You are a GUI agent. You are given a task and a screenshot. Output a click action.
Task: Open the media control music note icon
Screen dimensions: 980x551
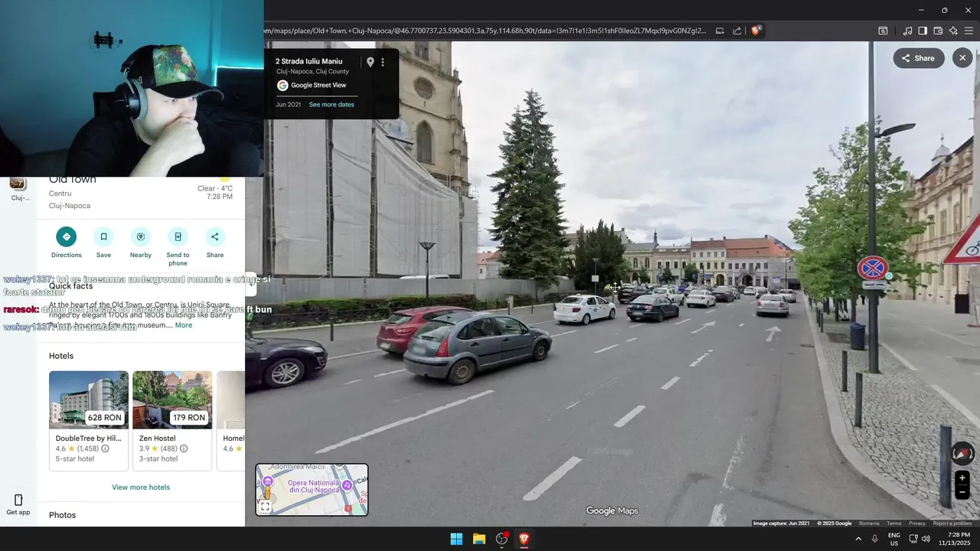907,31
